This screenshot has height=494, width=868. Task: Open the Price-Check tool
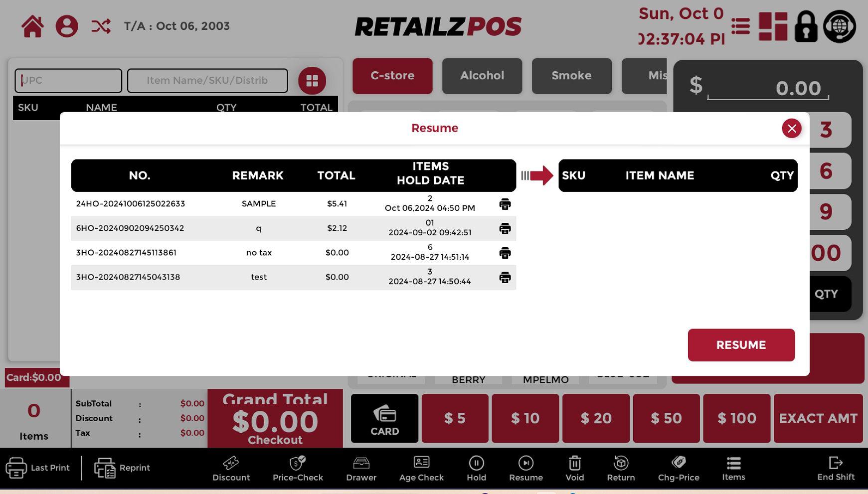point(298,469)
